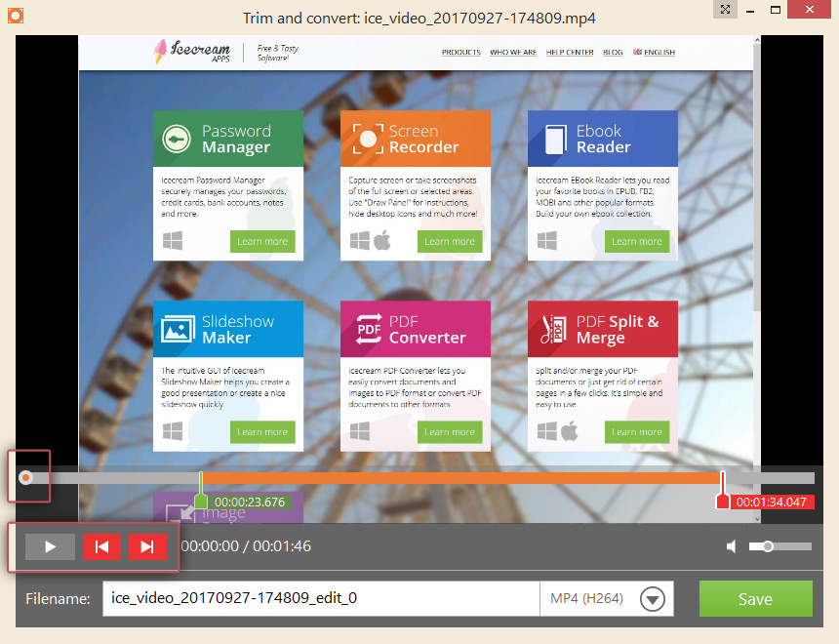This screenshot has height=644, width=839.
Task: Click the 00:00:00 / 00:01:46 time readout
Action: pyautogui.click(x=246, y=546)
